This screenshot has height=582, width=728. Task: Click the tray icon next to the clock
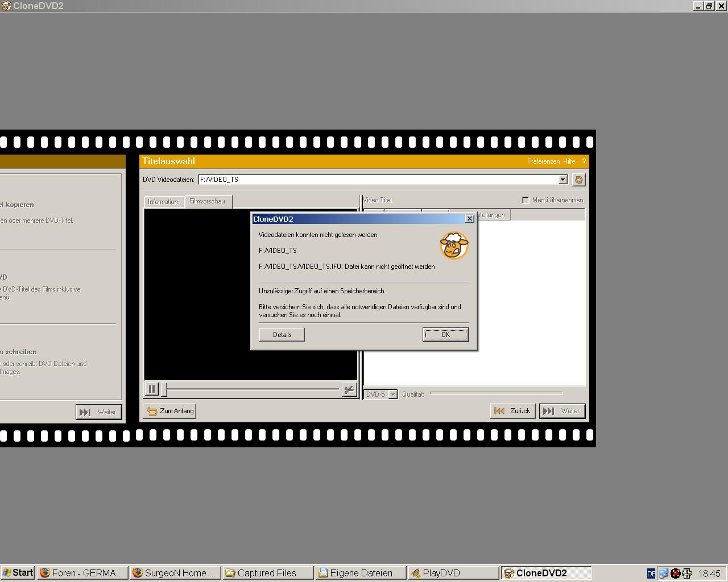(687, 573)
